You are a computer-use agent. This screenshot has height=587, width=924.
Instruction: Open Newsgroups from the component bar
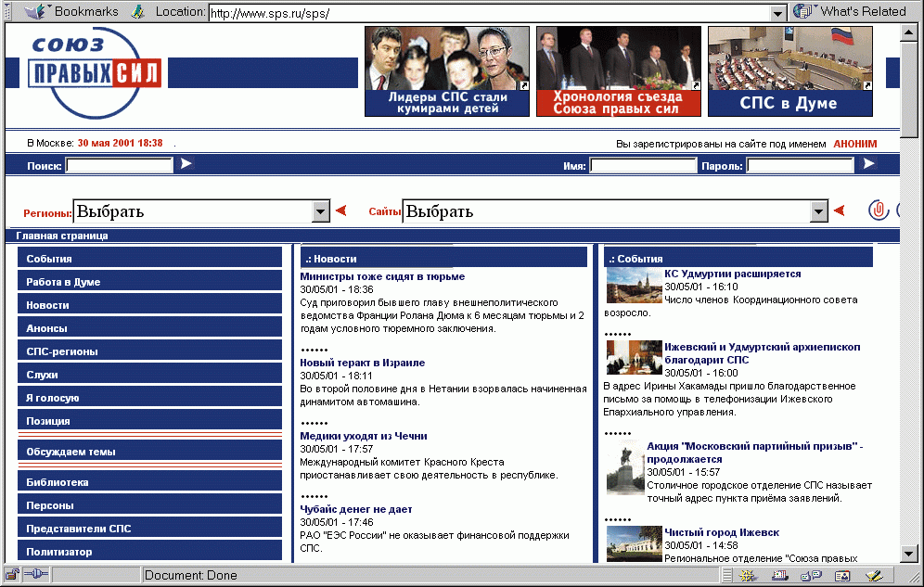coord(812,575)
